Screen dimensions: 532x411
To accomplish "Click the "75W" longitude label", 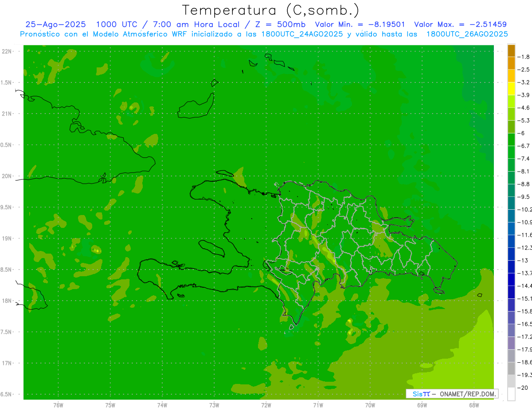I will (x=110, y=405).
